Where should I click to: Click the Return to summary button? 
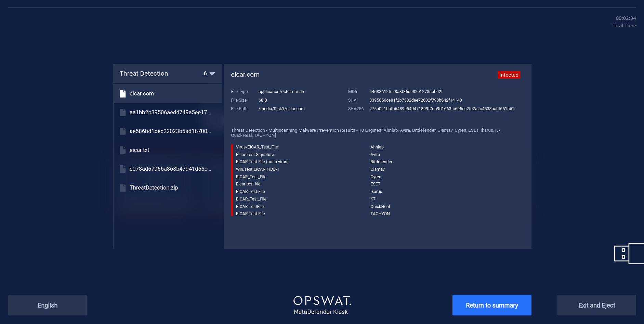click(x=492, y=305)
